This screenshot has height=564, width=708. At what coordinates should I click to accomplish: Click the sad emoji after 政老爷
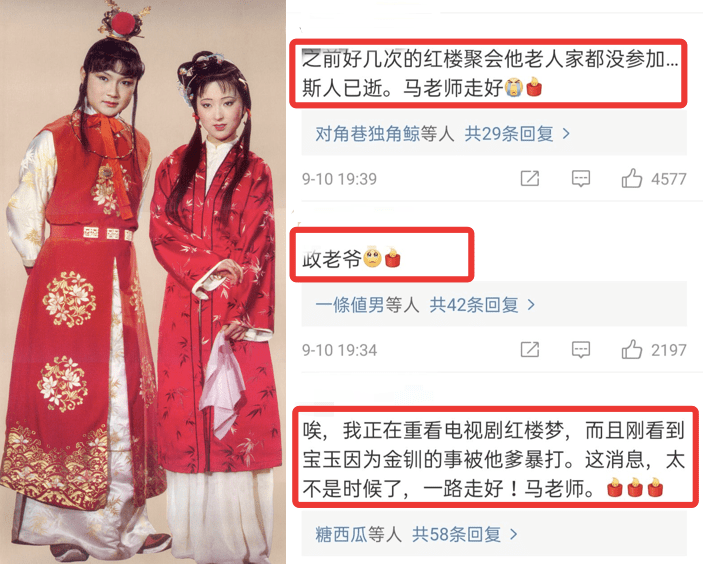click(373, 258)
